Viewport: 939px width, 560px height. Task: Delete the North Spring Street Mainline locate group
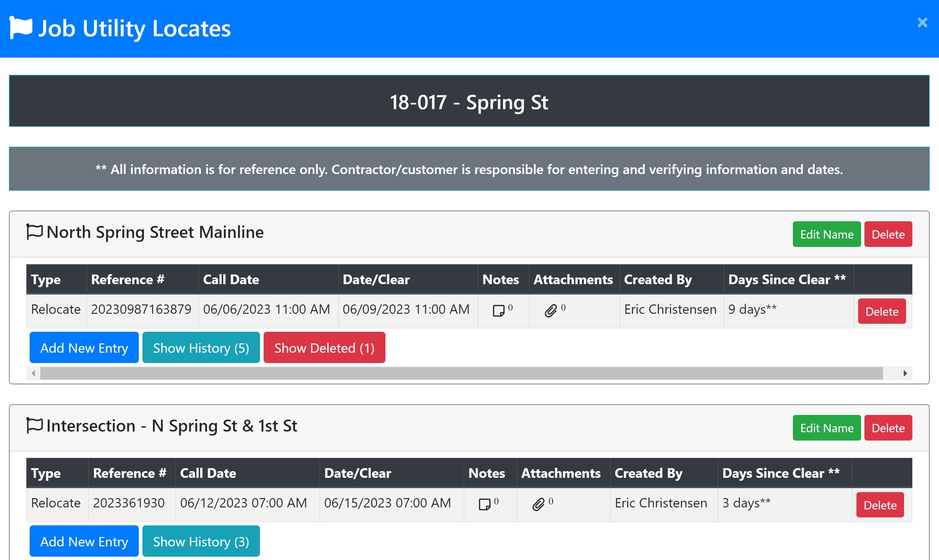coord(888,234)
